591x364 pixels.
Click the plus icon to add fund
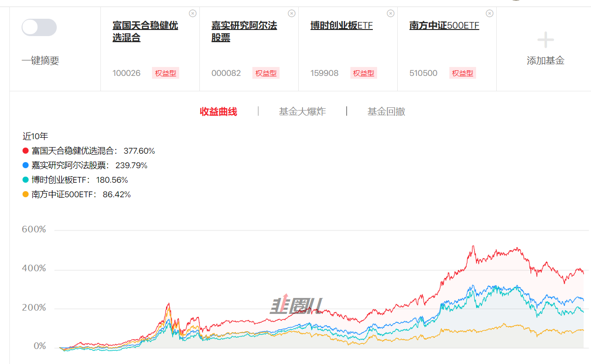coord(546,40)
